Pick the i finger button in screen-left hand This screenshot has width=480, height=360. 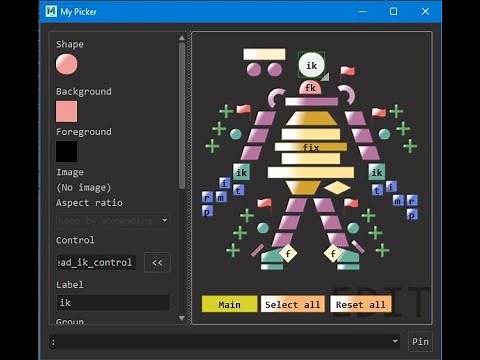[x=224, y=183]
